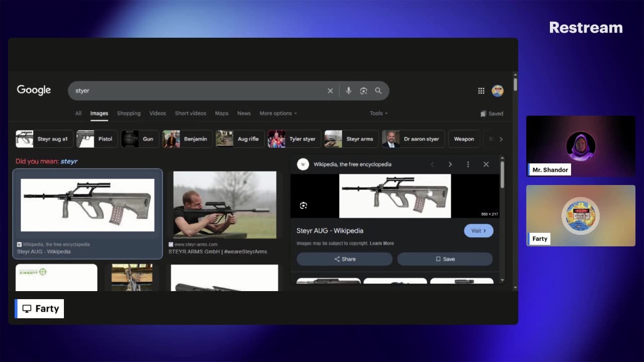Clear the search box with X icon
This screenshot has width=644, height=362.
330,91
